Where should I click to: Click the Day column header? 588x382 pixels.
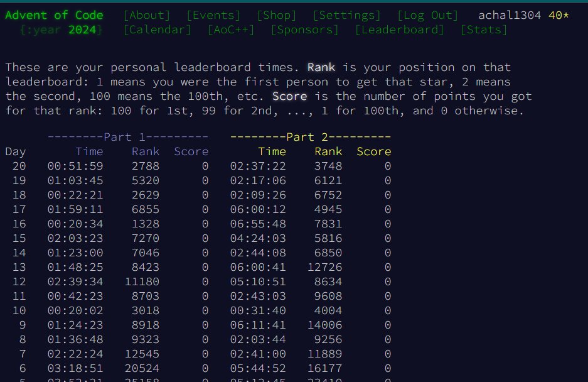16,151
